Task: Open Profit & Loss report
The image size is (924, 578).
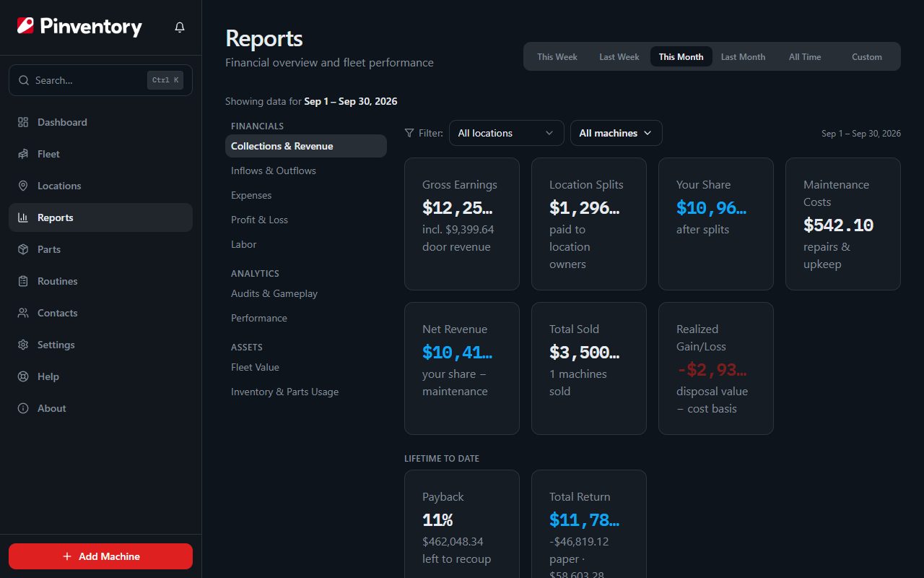Action: point(306,220)
